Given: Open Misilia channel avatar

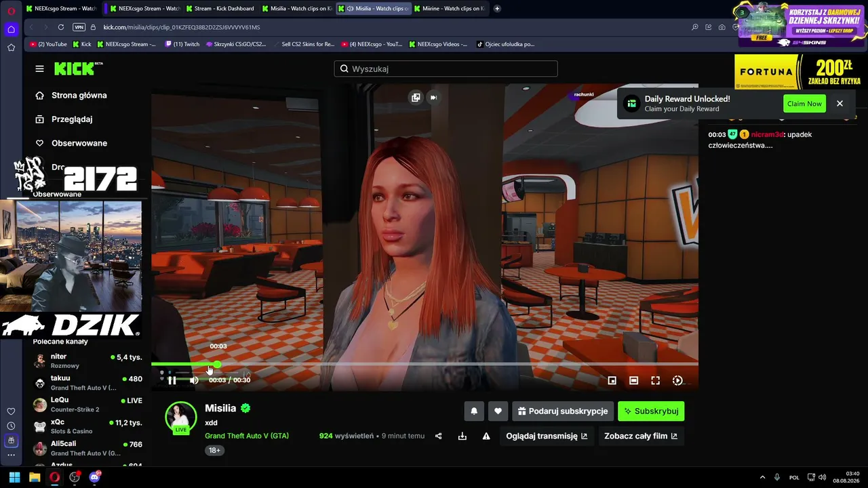Looking at the screenshot, I should [x=181, y=418].
